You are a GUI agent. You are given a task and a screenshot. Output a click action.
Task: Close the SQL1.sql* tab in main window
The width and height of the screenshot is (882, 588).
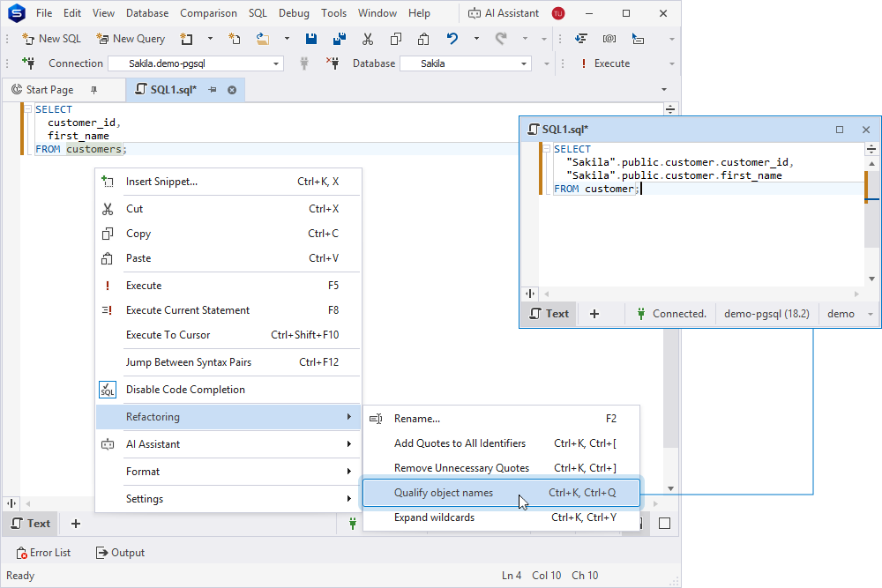[x=232, y=89]
